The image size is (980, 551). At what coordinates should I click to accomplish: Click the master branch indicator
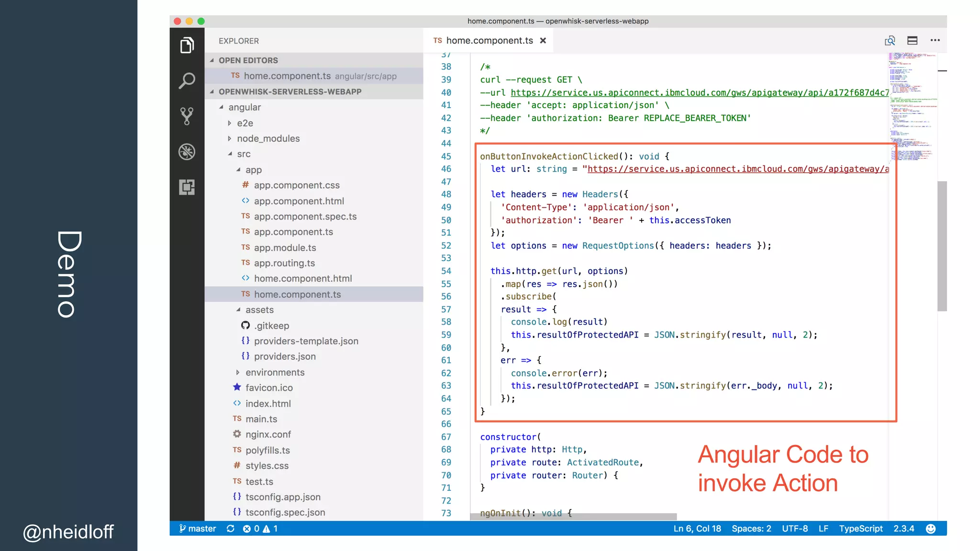coord(198,529)
